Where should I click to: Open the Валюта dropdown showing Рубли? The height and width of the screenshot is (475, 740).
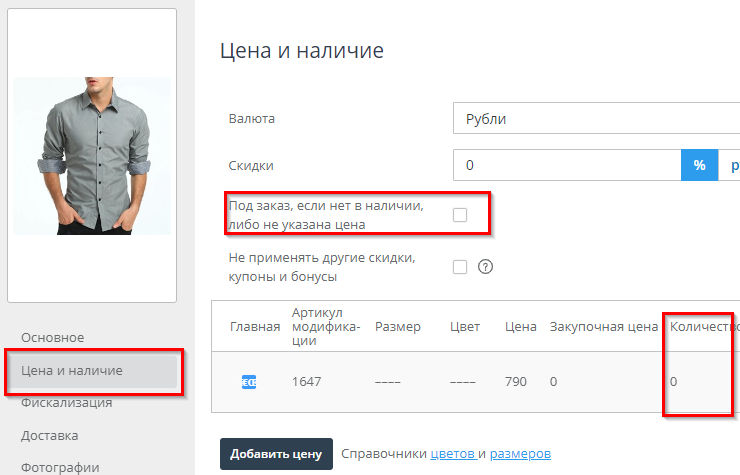click(x=595, y=119)
